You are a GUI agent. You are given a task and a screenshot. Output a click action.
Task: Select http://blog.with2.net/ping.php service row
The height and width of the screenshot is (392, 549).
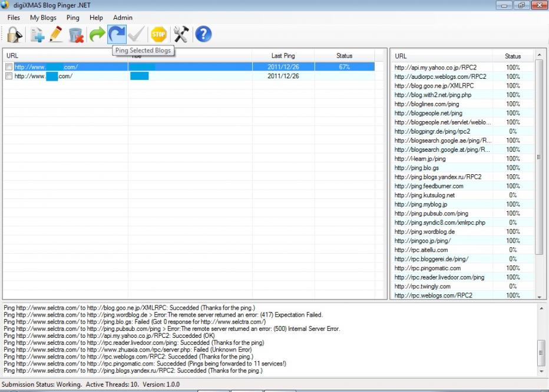point(462,95)
